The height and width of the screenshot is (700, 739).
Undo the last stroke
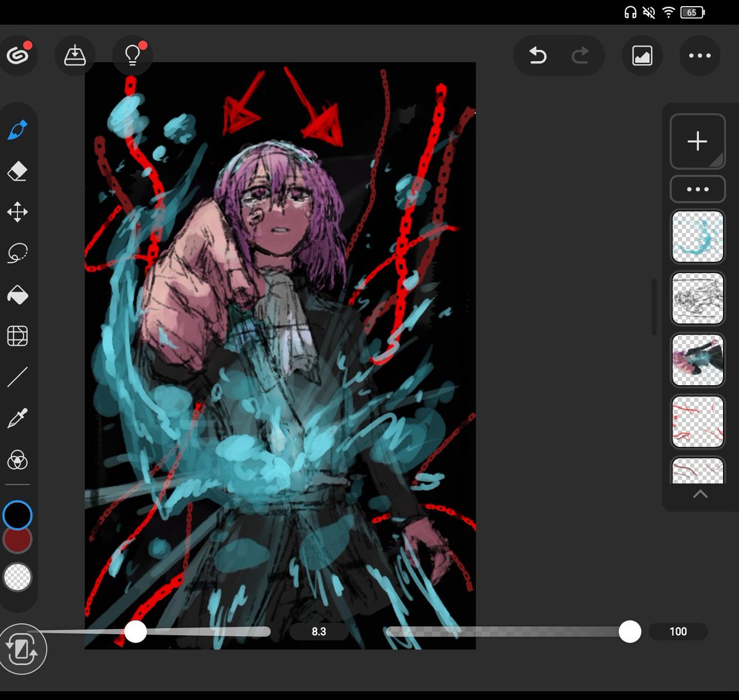538,56
